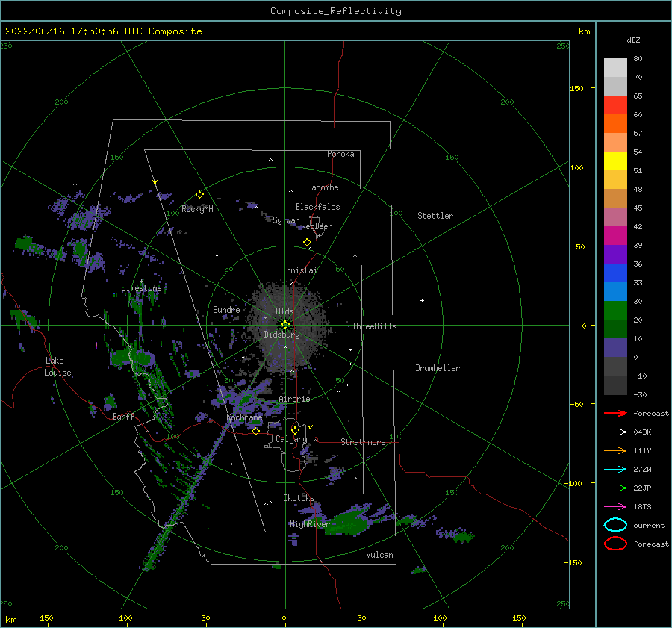Click the Strathmore town label
This screenshot has height=628, width=672.
coord(363,442)
